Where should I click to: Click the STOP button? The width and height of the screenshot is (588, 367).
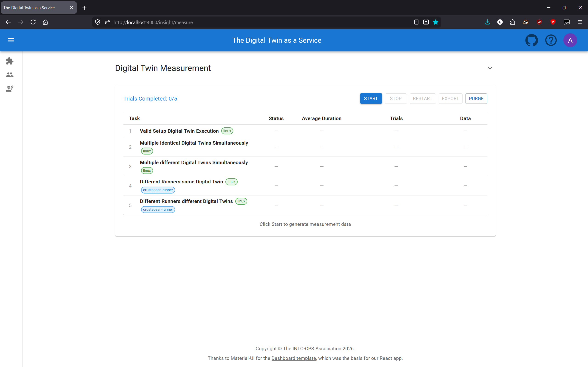396,98
